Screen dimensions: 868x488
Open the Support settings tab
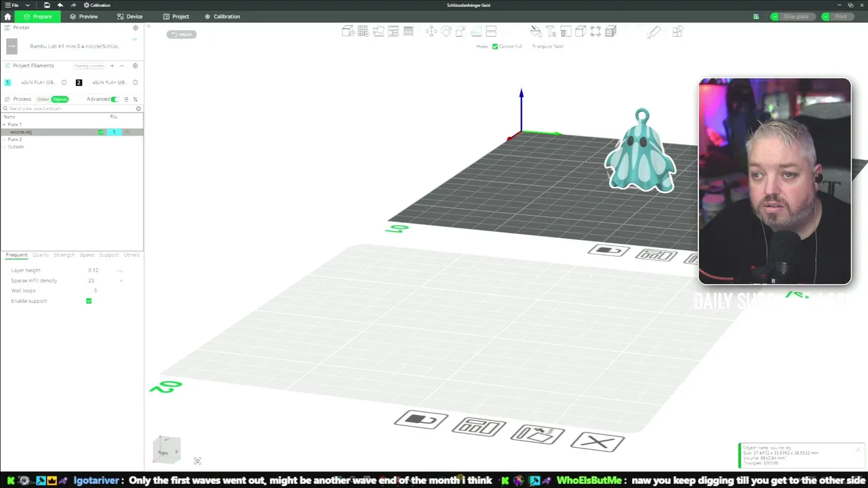click(x=108, y=255)
